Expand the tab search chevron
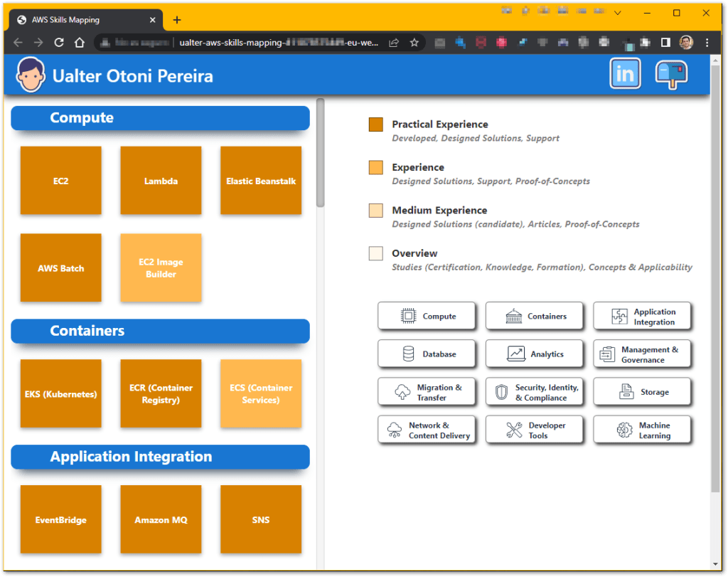This screenshot has width=728, height=577. (x=617, y=13)
